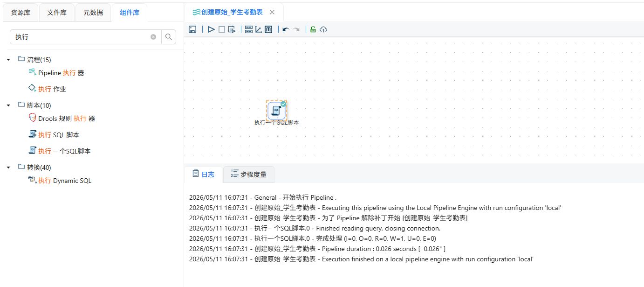644x287 pixels.
Task: Select the 组件库 tab
Action: (x=130, y=13)
